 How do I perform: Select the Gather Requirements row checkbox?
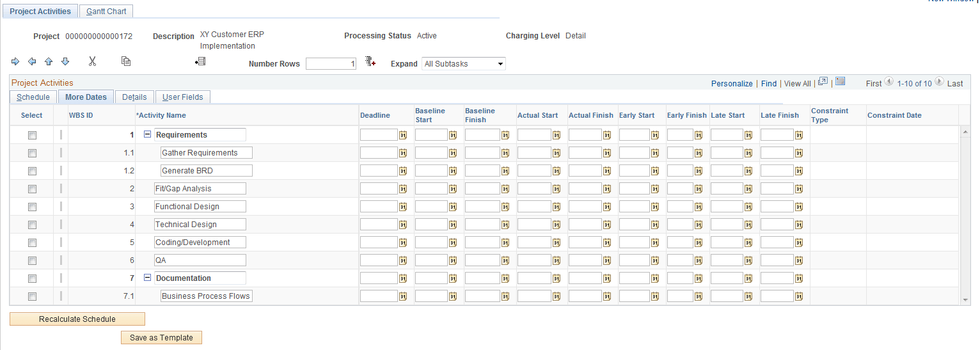[x=32, y=153]
